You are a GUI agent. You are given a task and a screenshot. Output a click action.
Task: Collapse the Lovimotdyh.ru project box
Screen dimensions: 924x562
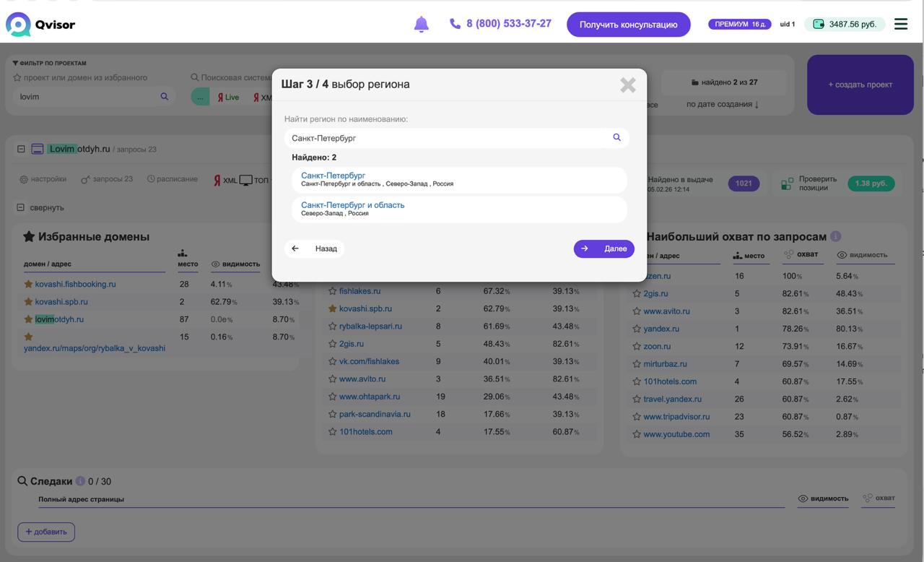[x=21, y=149]
